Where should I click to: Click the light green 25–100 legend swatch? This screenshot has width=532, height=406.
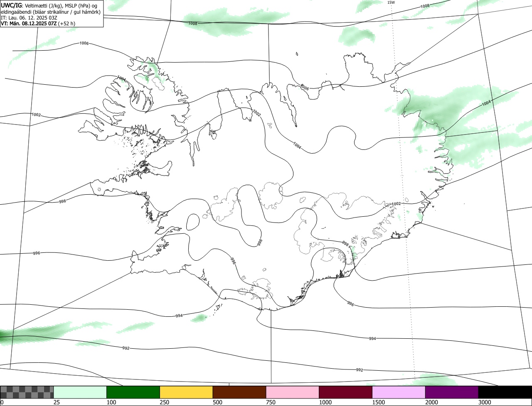click(80, 392)
